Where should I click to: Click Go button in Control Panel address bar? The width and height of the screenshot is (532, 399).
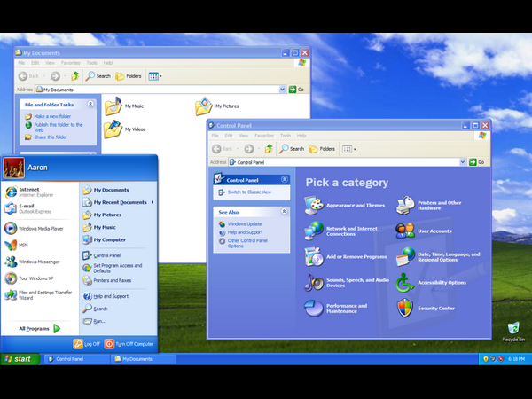(x=477, y=162)
